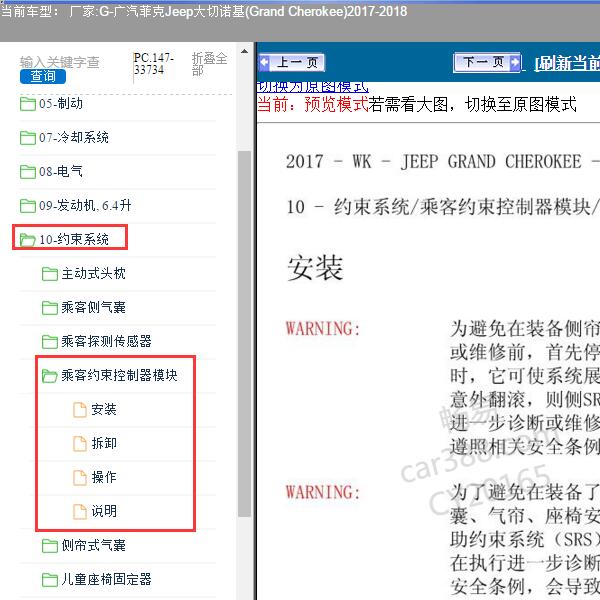Open the 乘客侧气囊 folder icon
The height and width of the screenshot is (600, 600).
50,307
